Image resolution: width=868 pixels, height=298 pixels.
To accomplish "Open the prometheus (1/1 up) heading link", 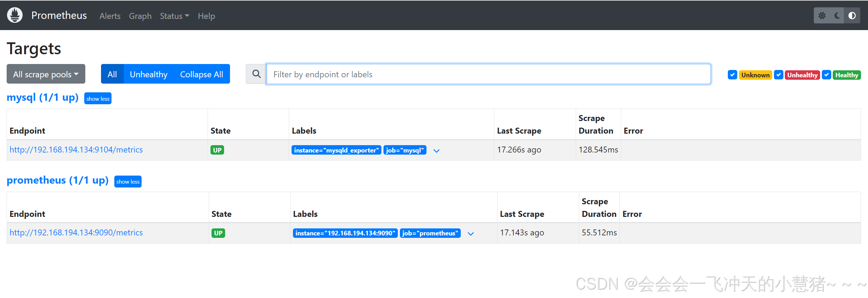I will coord(58,180).
